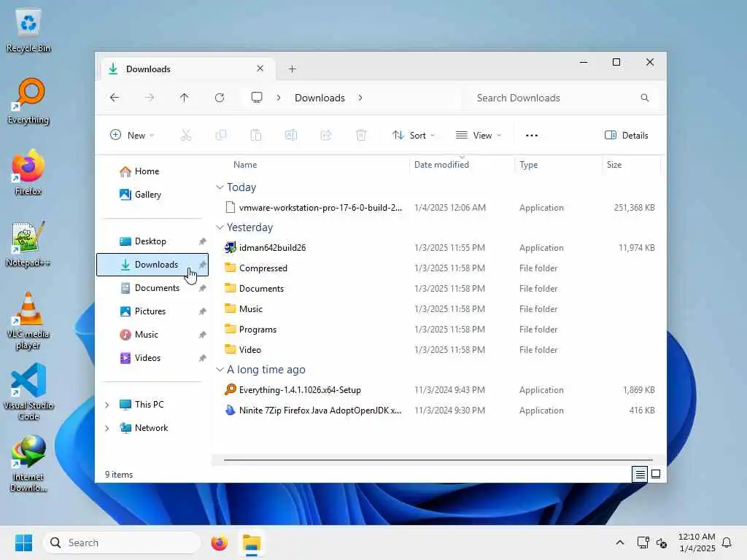Viewport: 747px width, 560px height.
Task: Open Firefox from the taskbar
Action: [219, 542]
